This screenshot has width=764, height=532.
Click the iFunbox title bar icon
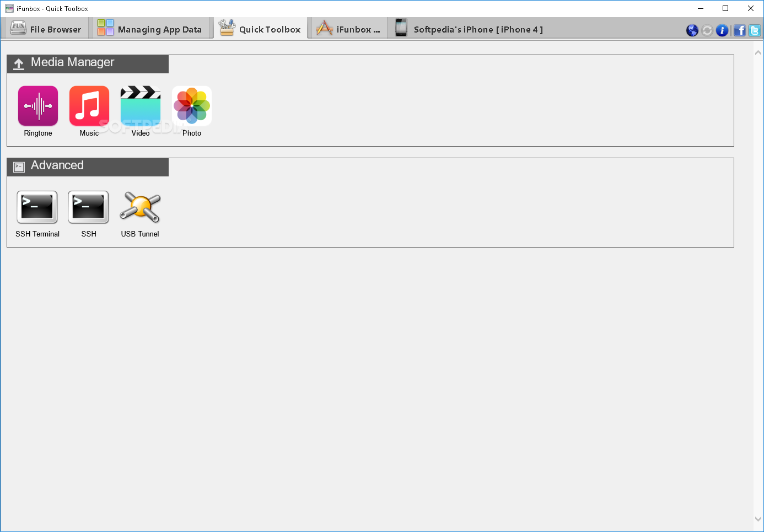click(x=9, y=8)
